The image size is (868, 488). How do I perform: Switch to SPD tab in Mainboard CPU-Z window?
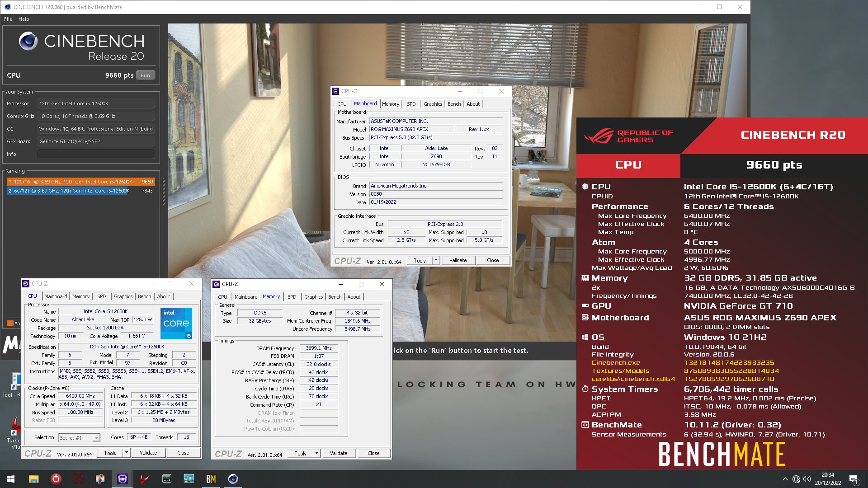tap(411, 104)
